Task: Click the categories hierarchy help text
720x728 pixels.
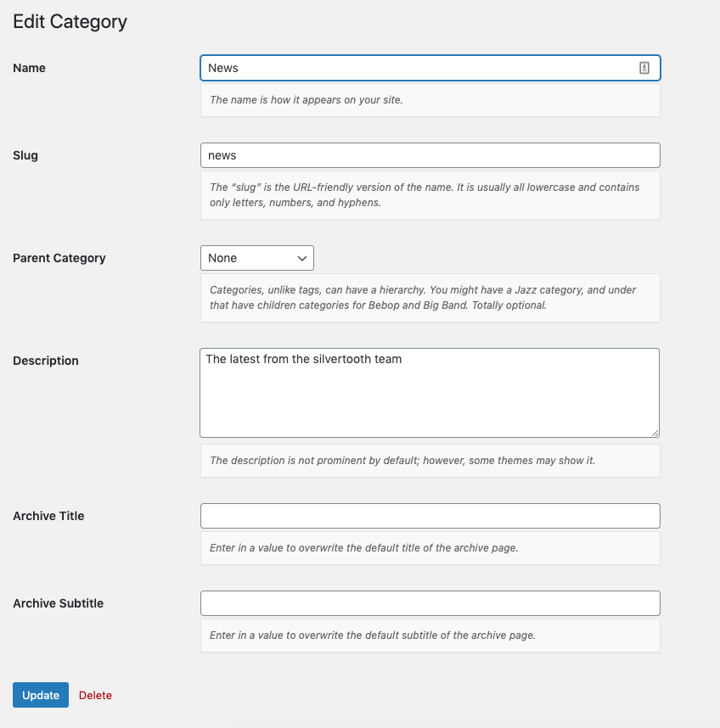Action: pos(423,298)
